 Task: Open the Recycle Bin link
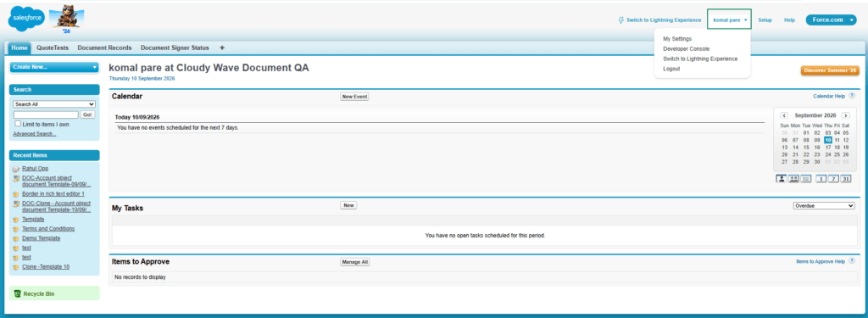pos(39,293)
